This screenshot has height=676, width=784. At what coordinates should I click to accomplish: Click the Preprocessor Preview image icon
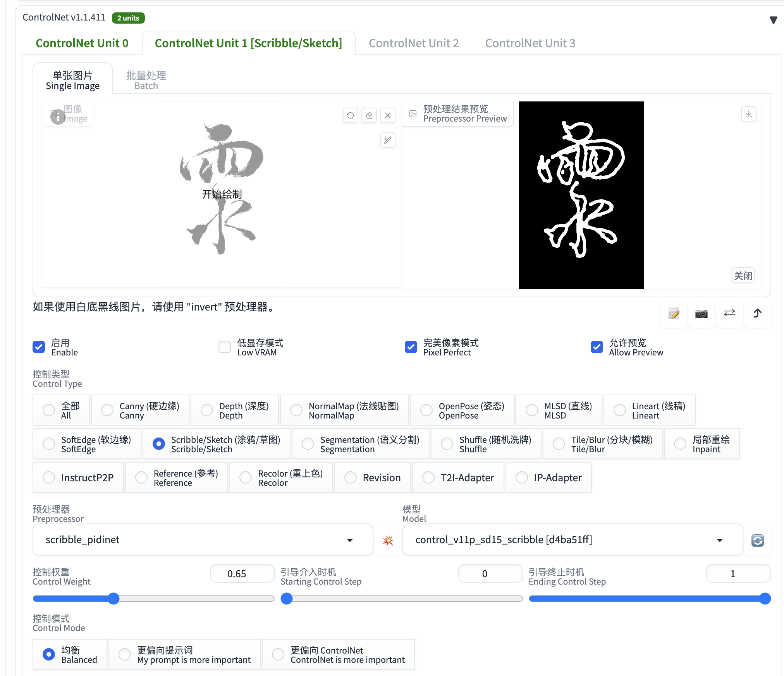413,114
